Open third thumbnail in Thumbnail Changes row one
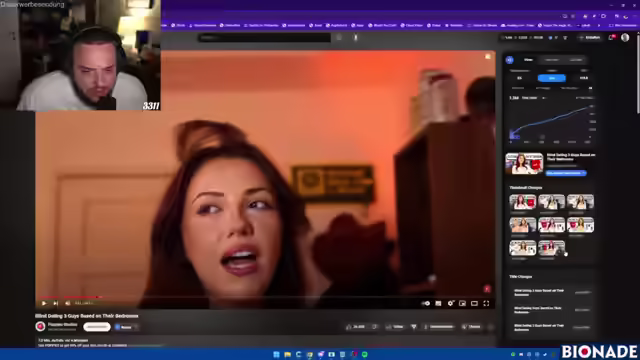The width and height of the screenshot is (640, 360). (x=580, y=202)
